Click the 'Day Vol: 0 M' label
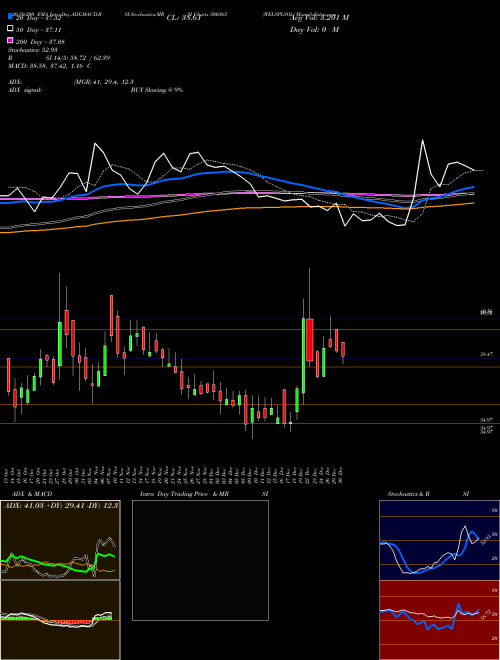 point(314,29)
